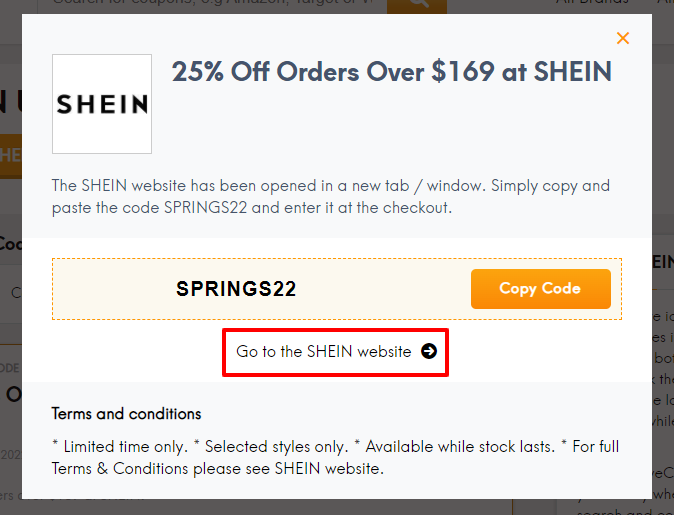Click the SPRINGS22 word in the instruction text
This screenshot has height=515, width=674.
(x=205, y=208)
